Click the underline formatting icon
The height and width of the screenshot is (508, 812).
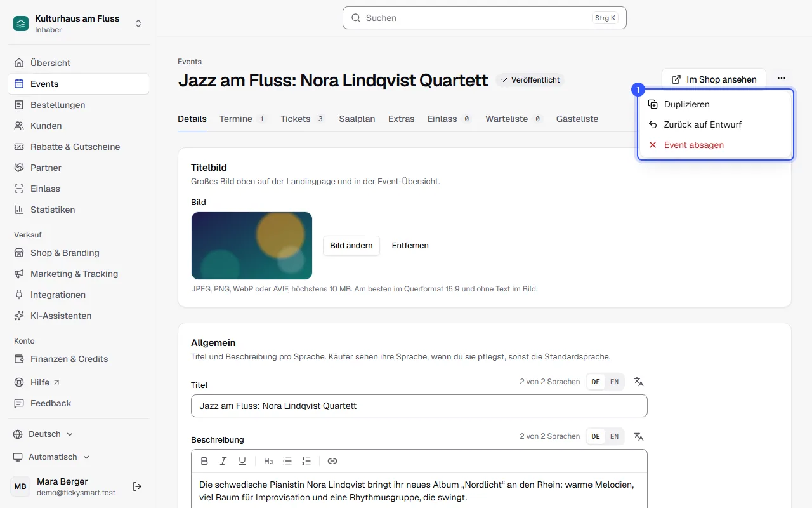pos(242,461)
